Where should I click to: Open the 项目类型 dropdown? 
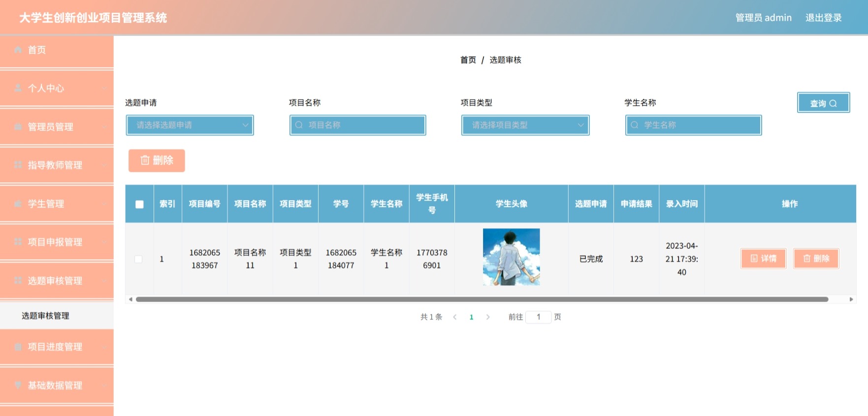(x=525, y=125)
